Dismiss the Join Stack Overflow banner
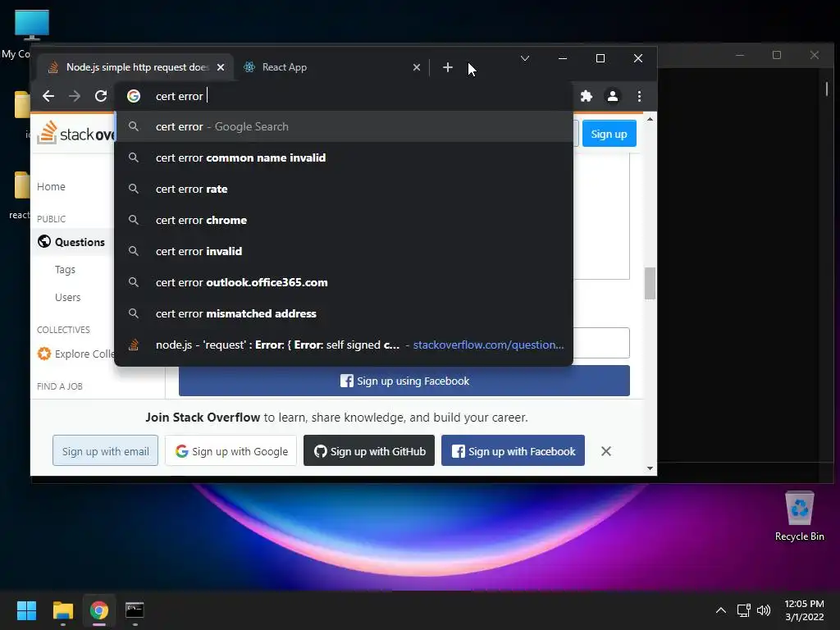This screenshot has height=630, width=840. 606,451
